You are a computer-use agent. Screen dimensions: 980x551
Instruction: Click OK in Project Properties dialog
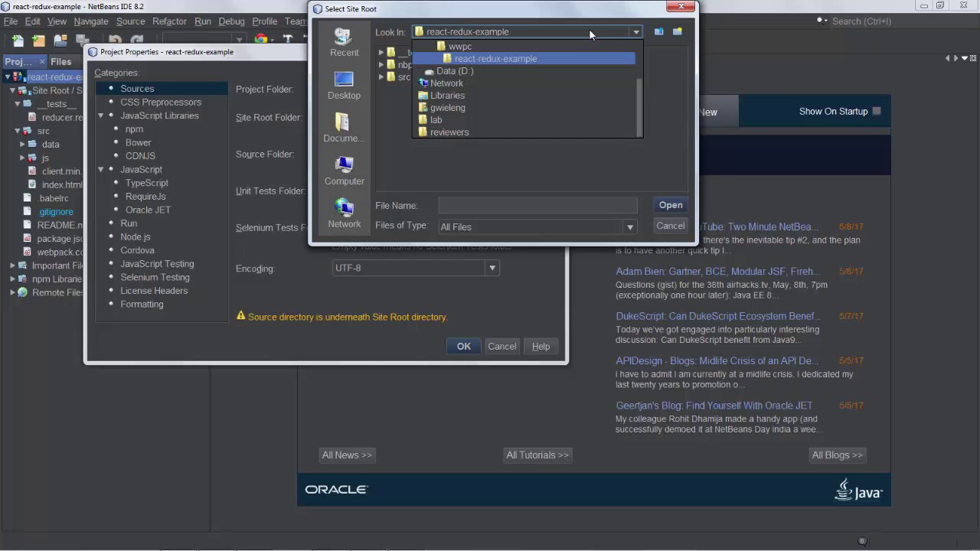464,347
